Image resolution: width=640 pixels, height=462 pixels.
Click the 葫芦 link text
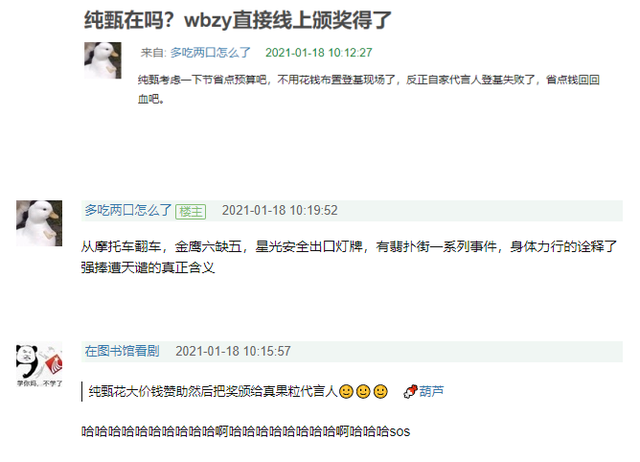431,391
